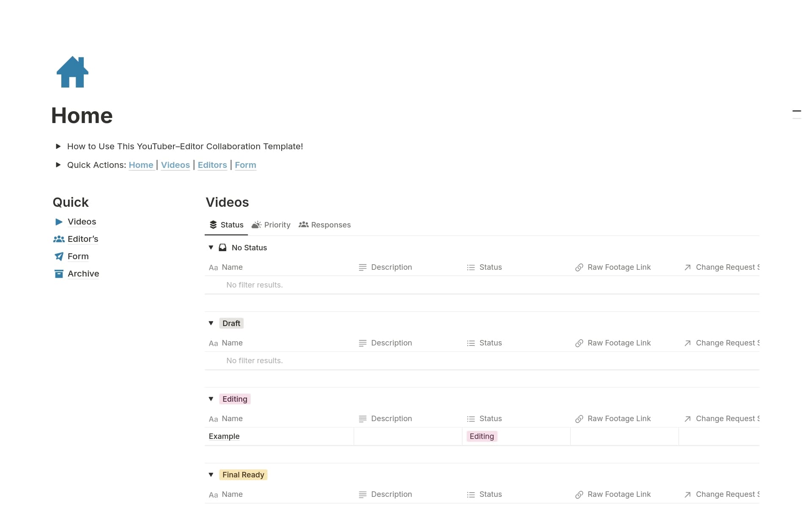Collapse the Editing group

point(211,399)
